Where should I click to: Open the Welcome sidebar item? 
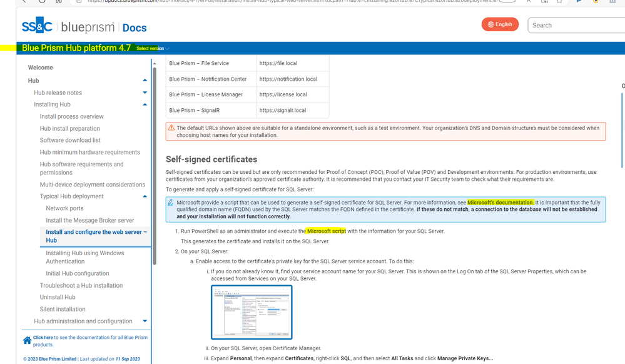(40, 68)
